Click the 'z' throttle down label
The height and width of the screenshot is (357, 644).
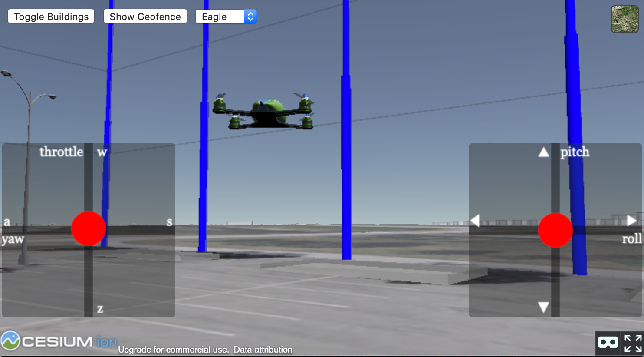(x=100, y=309)
